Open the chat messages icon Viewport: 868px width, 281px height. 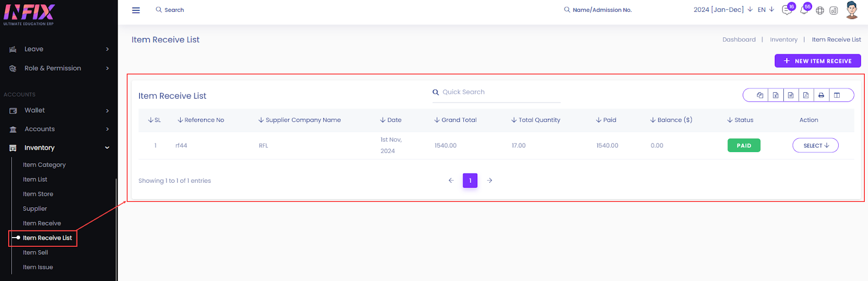click(787, 10)
